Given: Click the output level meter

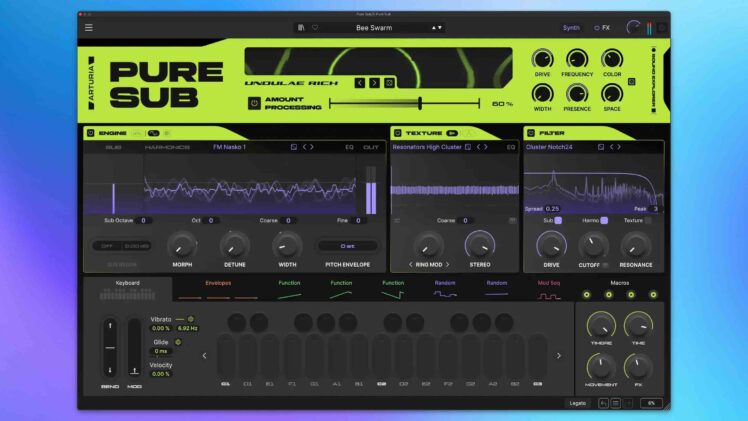Looking at the screenshot, I should pyautogui.click(x=649, y=28).
